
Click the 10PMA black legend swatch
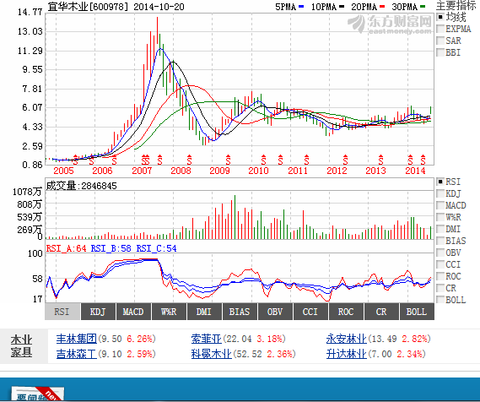point(341,7)
